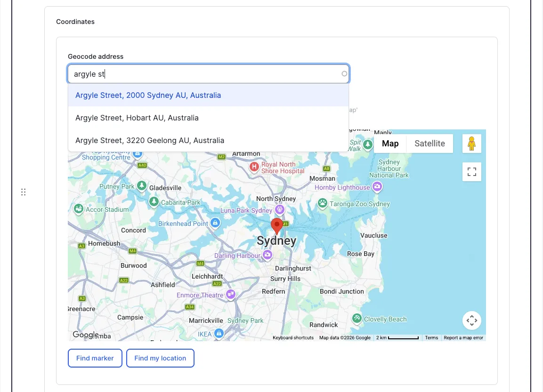Click the Randwick map label
Viewport: 543px width, 392px height.
coord(324,325)
